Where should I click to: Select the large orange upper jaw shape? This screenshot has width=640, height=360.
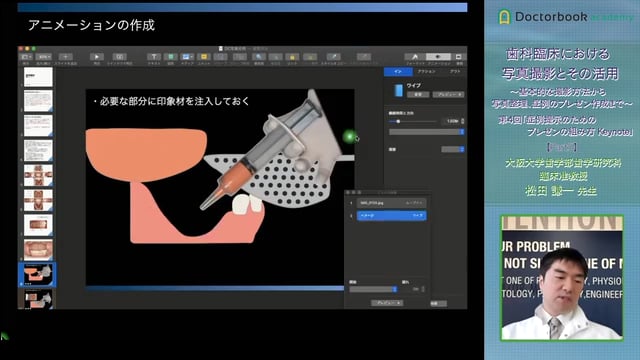(x=146, y=154)
